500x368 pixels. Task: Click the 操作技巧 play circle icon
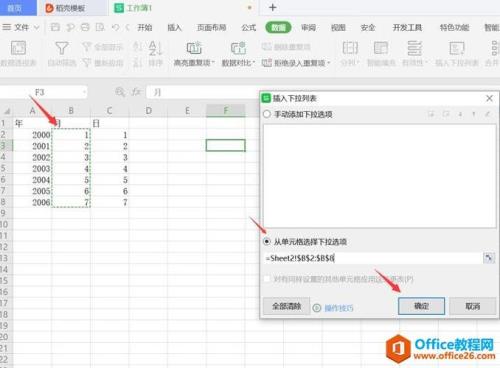[x=317, y=308]
